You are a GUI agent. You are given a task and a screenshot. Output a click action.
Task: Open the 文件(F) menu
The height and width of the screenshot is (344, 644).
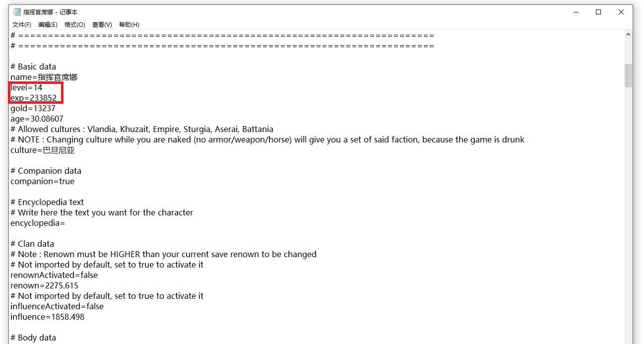click(22, 24)
